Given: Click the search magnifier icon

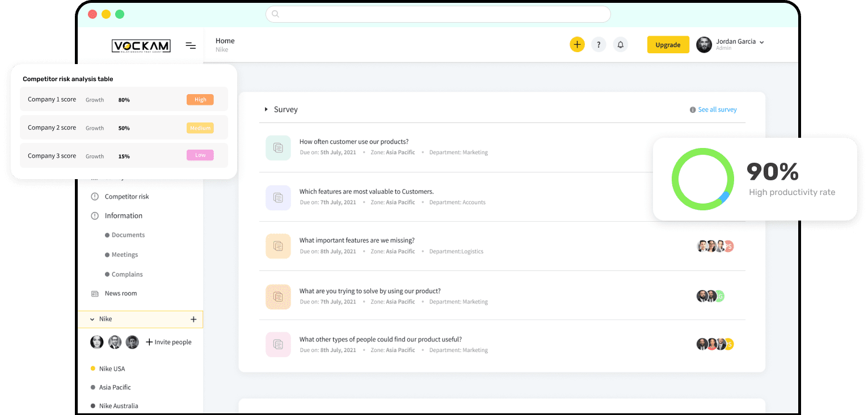Looking at the screenshot, I should (276, 14).
